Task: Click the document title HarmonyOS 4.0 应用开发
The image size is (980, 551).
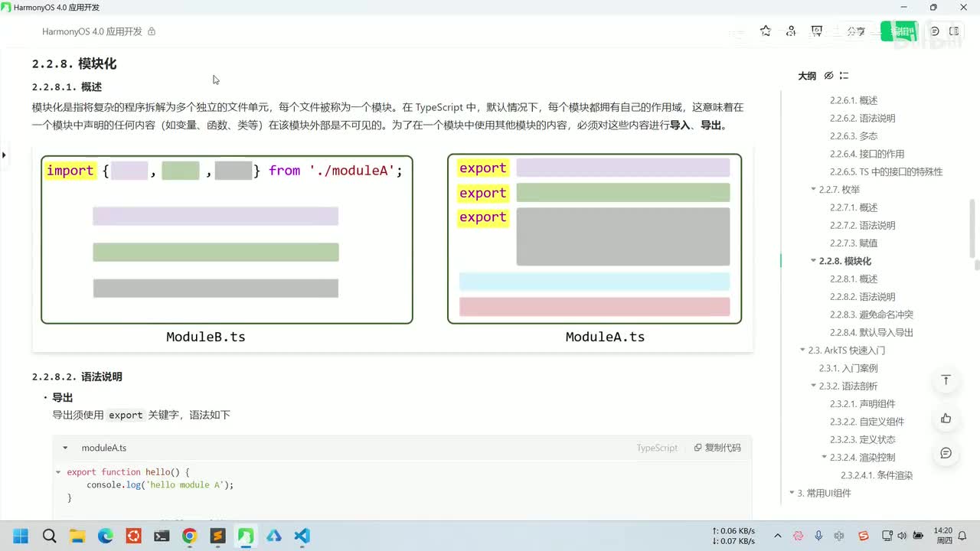Action: (92, 31)
